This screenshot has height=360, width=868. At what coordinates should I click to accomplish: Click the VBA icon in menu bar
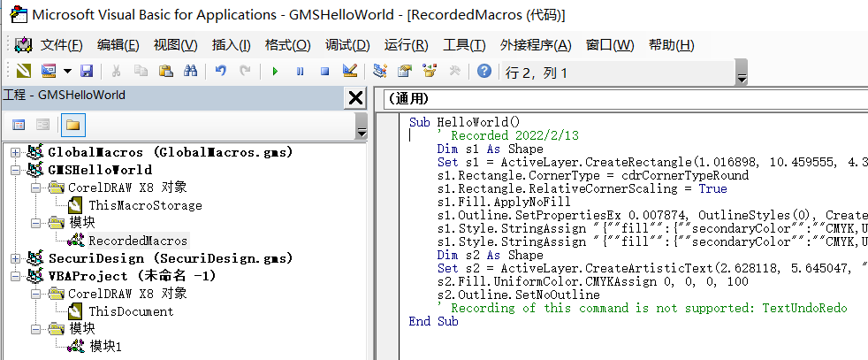[23, 45]
